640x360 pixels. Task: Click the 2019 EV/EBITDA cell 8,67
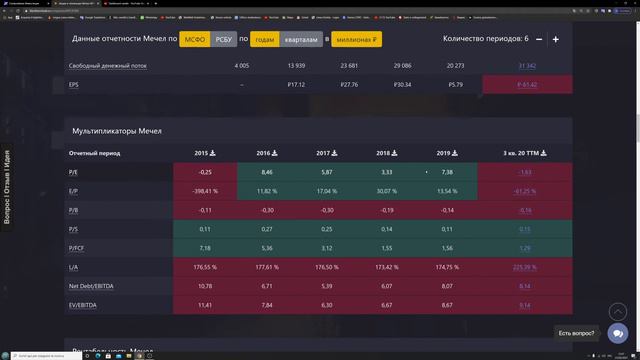point(447,305)
